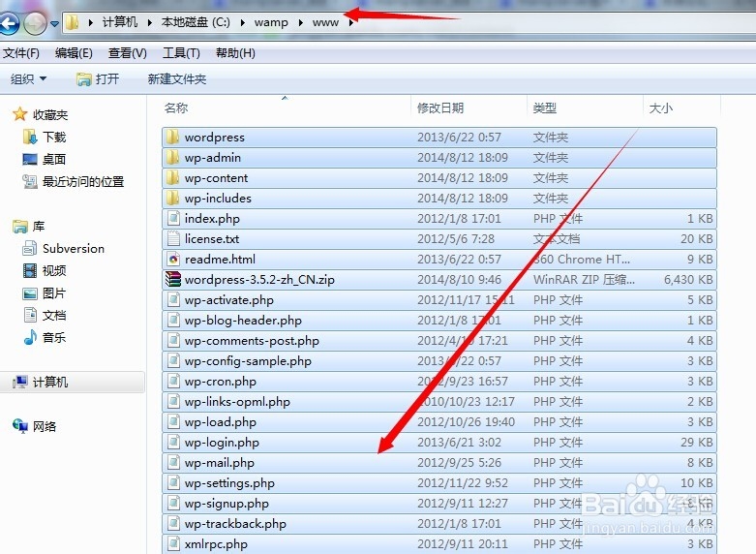Select the wp-includes folder icon
Screen dimensions: 756x554
click(172, 198)
